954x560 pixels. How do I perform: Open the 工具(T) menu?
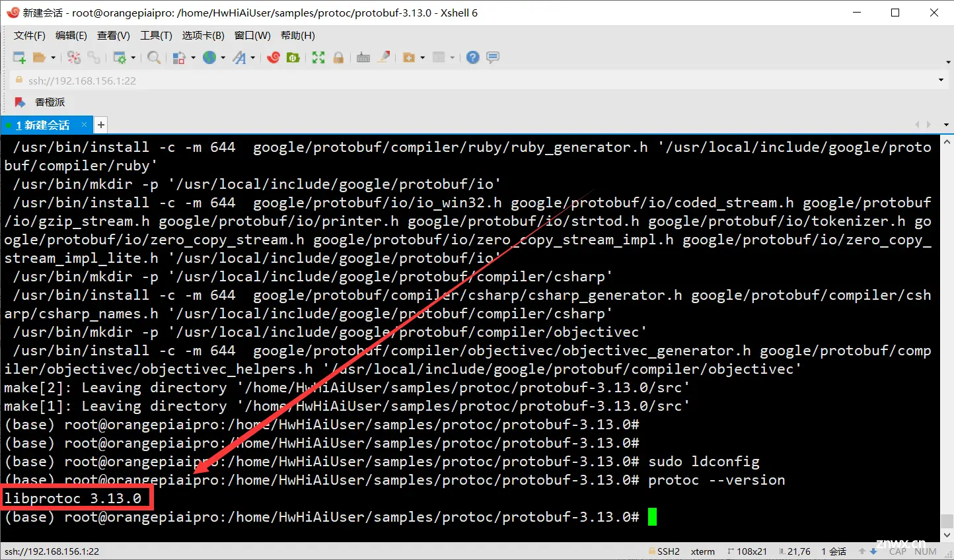pos(156,36)
